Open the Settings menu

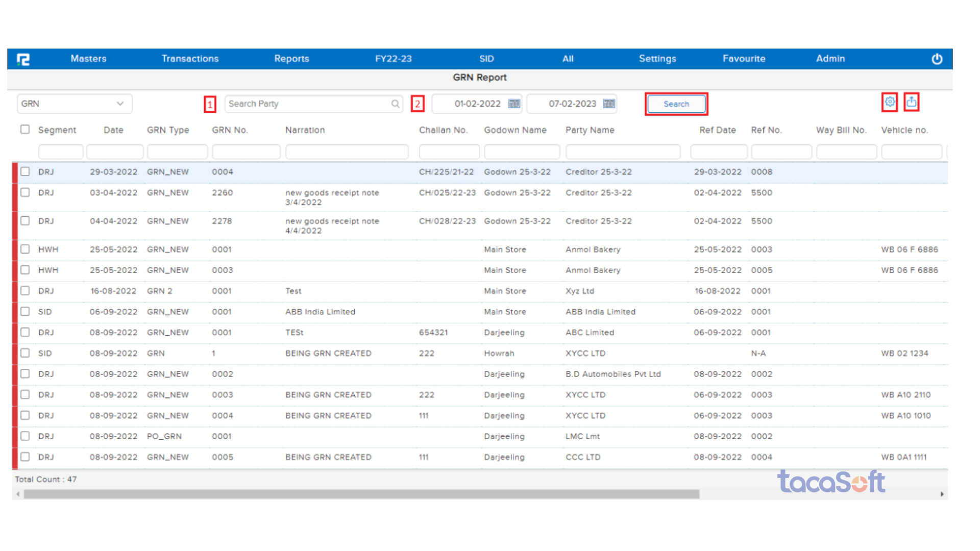click(657, 59)
